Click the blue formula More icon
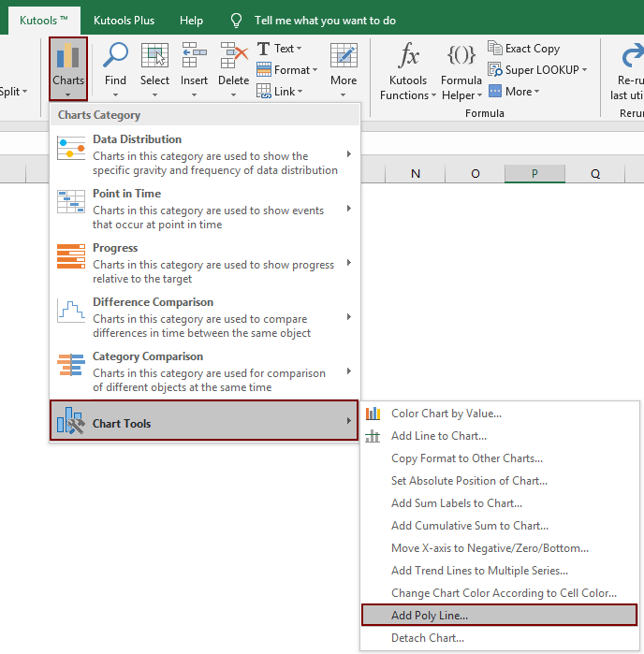Viewport: 644px width, 654px height. [x=495, y=91]
